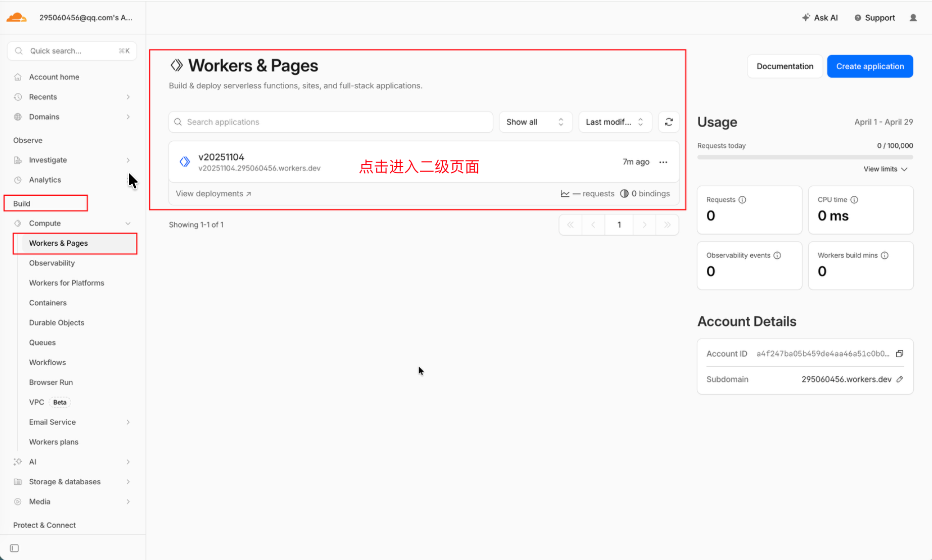This screenshot has width=932, height=560.
Task: Click the Domains globe icon
Action: [x=18, y=117]
